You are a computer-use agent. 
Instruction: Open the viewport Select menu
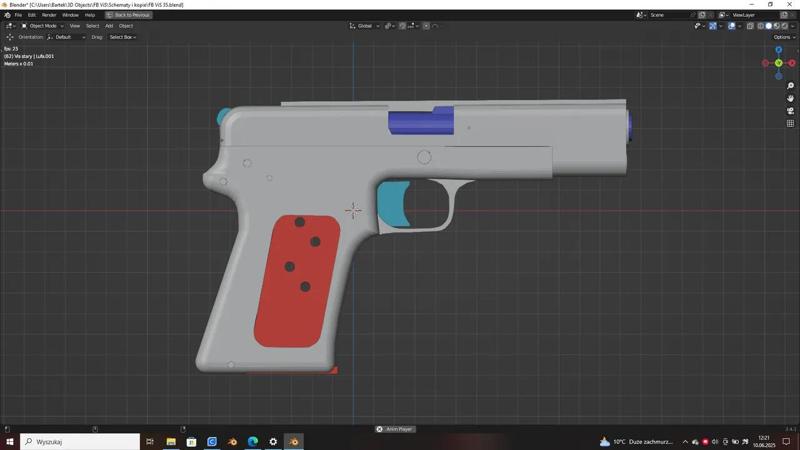pos(92,26)
